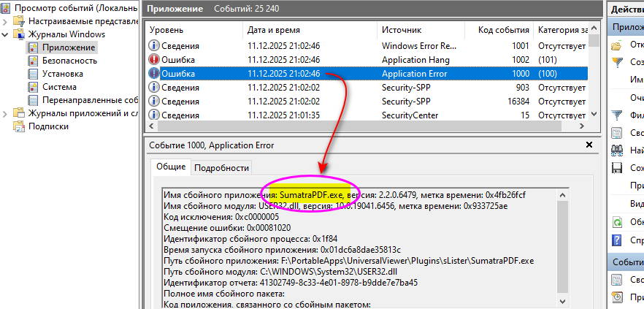The image size is (644, 309).
Task: Click the Application Hang error icon
Action: click(153, 60)
